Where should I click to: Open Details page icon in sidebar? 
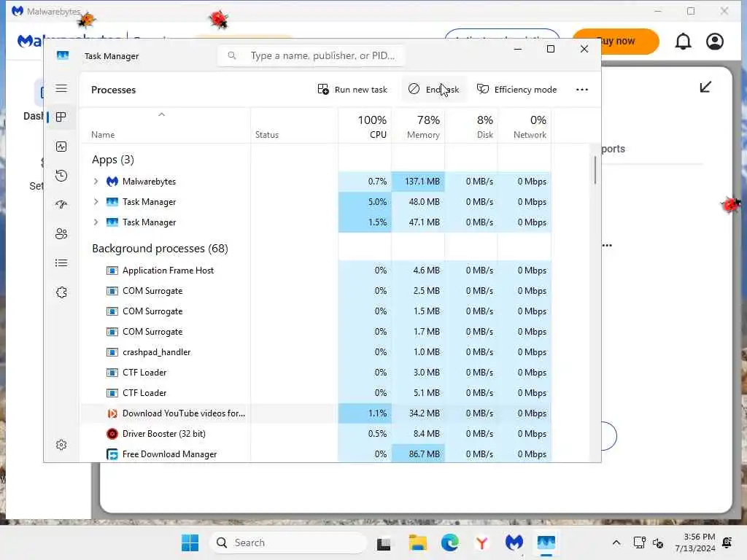point(61,262)
